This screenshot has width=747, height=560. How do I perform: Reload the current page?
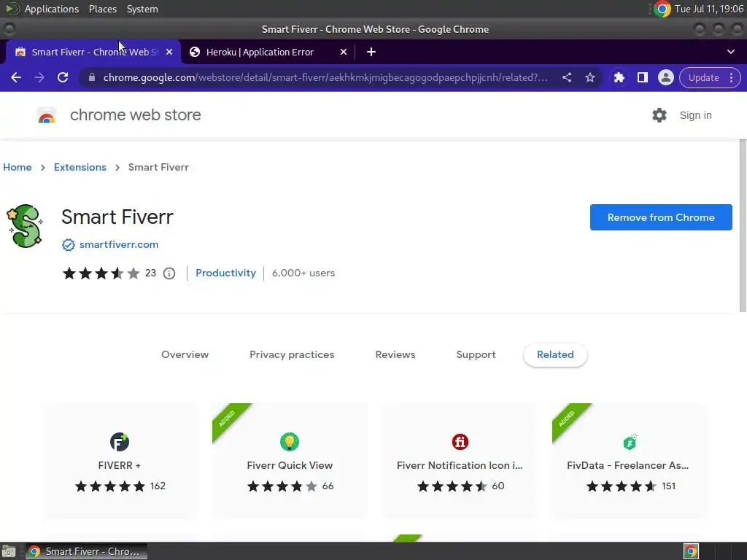[63, 77]
